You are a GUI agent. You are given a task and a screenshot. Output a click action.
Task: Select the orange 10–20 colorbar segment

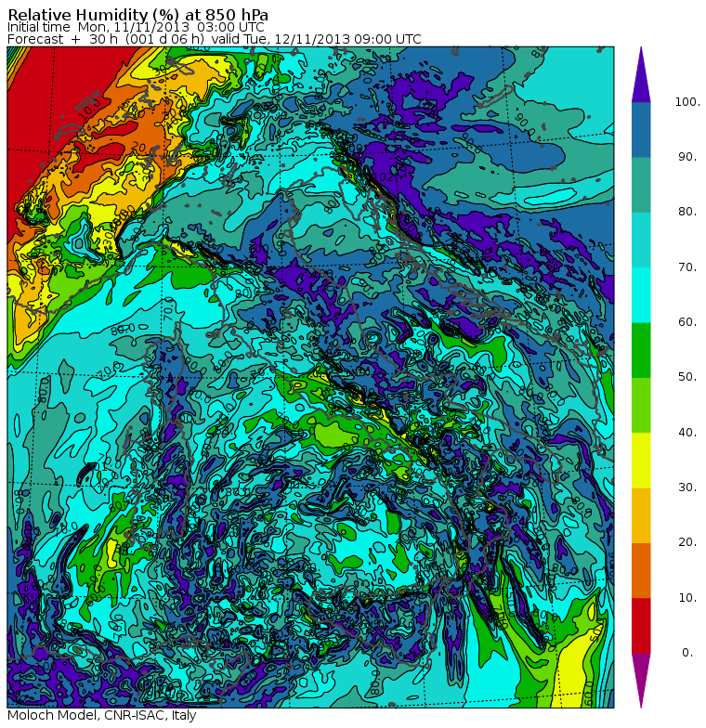click(x=641, y=570)
